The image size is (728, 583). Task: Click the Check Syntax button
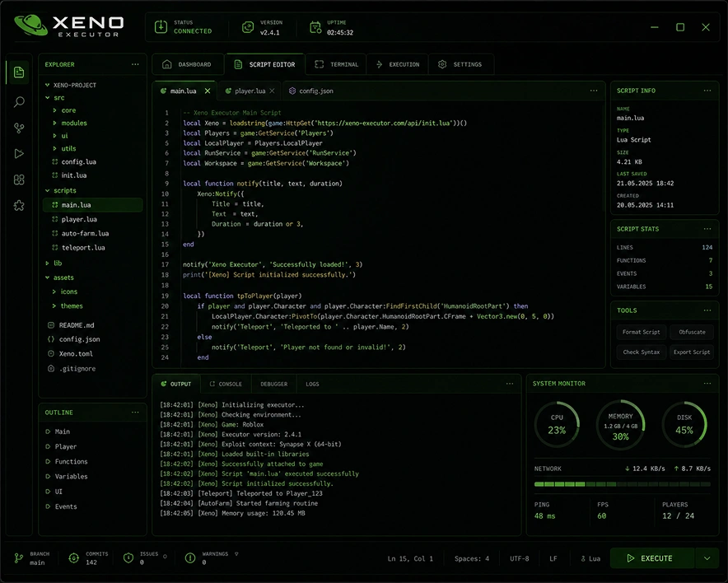tap(642, 352)
